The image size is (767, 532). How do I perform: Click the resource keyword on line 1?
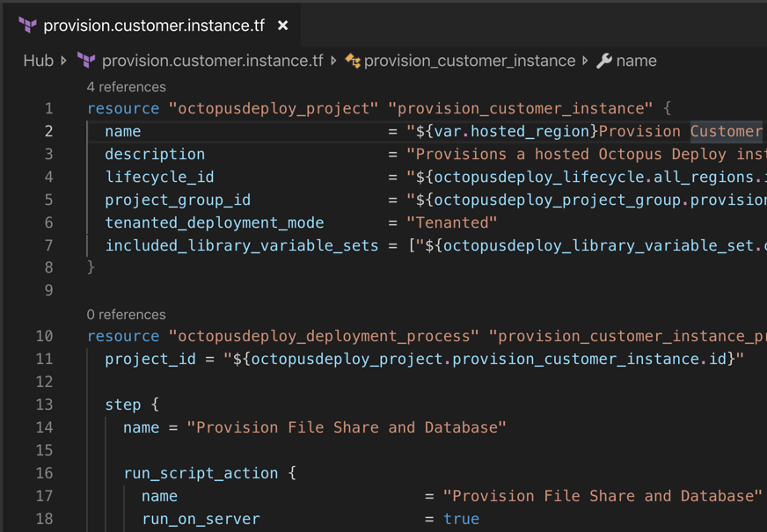123,108
